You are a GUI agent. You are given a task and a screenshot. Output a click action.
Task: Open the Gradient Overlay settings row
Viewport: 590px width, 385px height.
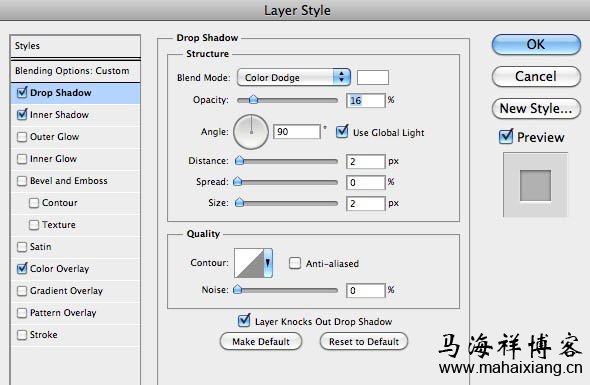pyautogui.click(x=75, y=291)
